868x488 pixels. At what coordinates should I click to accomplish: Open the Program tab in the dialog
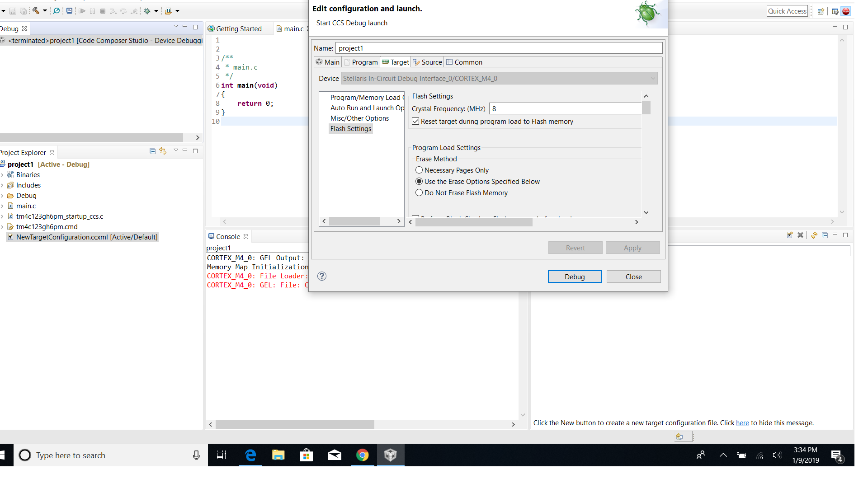(x=361, y=62)
